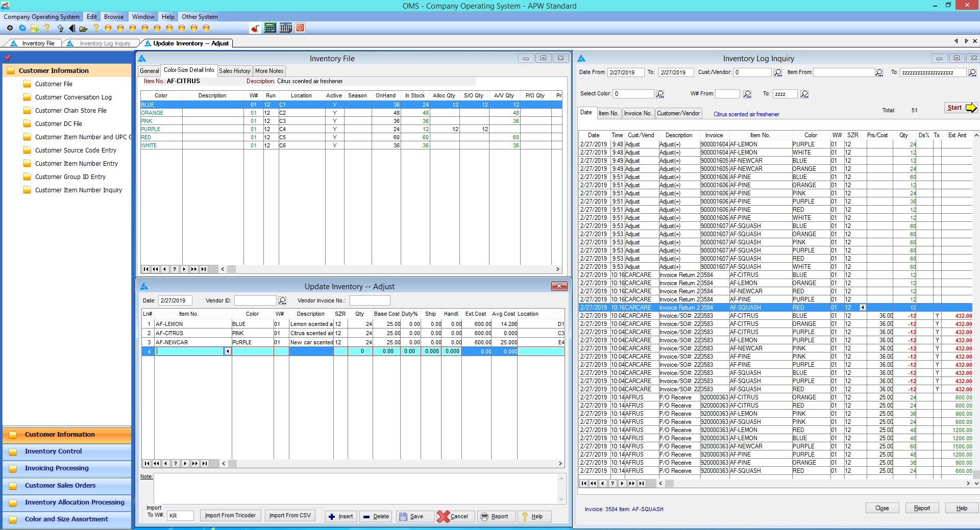
Task: Click Close in the Inventory Log Inquiry window
Action: coord(882,508)
